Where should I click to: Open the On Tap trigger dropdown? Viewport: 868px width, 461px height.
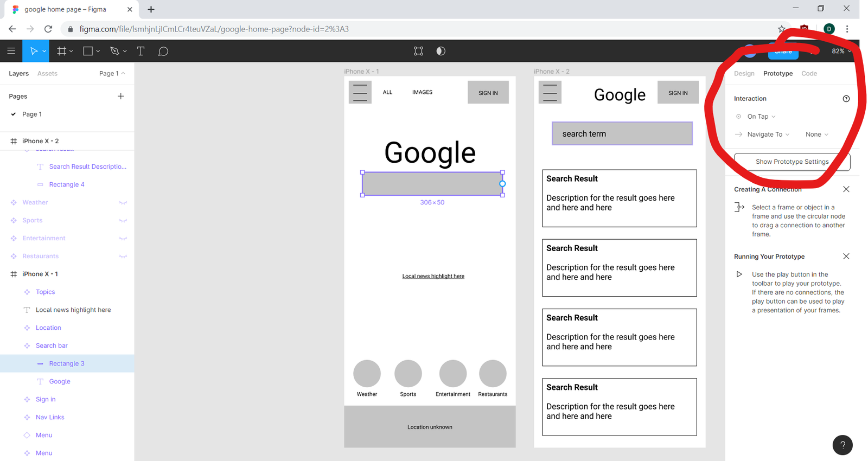761,117
